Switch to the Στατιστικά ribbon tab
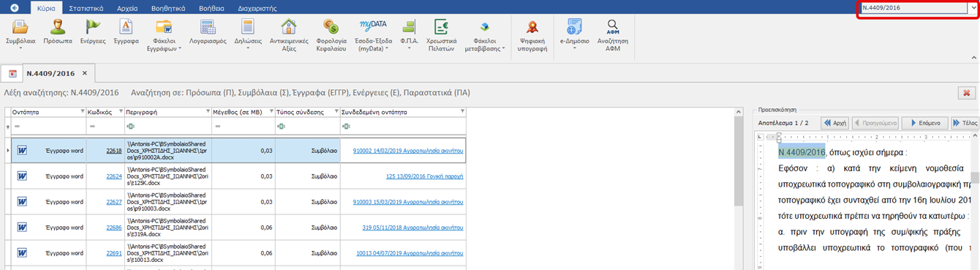The image size is (980, 270). [x=86, y=8]
